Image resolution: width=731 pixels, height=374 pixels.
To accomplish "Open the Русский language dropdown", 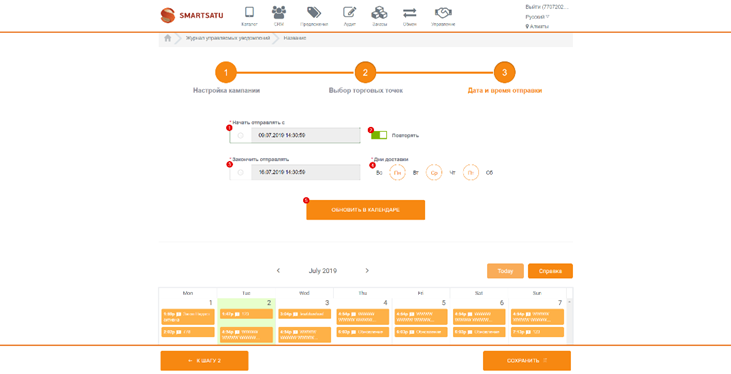I will point(537,17).
